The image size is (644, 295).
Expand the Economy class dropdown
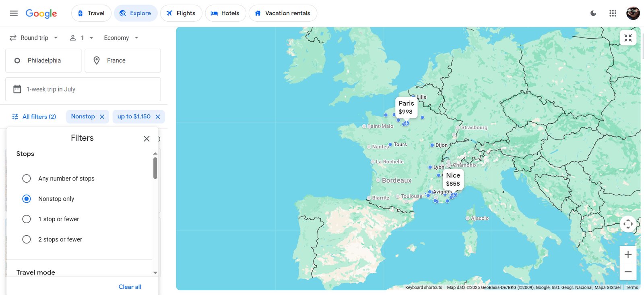pos(121,38)
